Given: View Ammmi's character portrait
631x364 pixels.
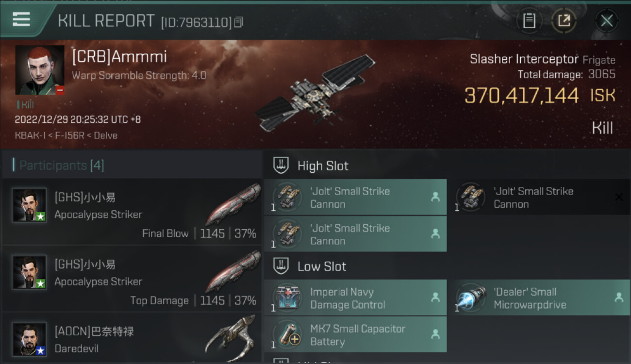Looking at the screenshot, I should (x=40, y=70).
